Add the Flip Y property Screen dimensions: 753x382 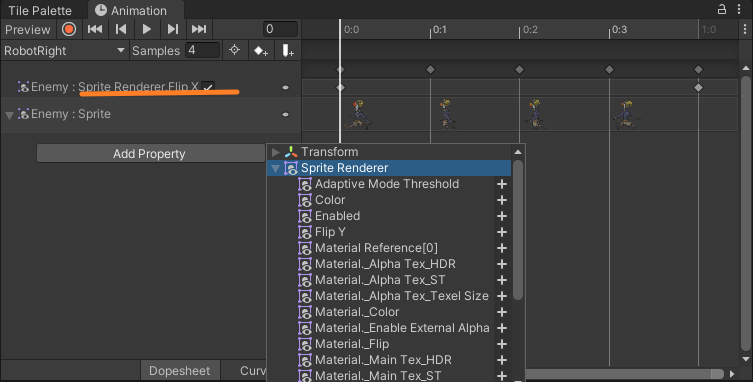[502, 232]
